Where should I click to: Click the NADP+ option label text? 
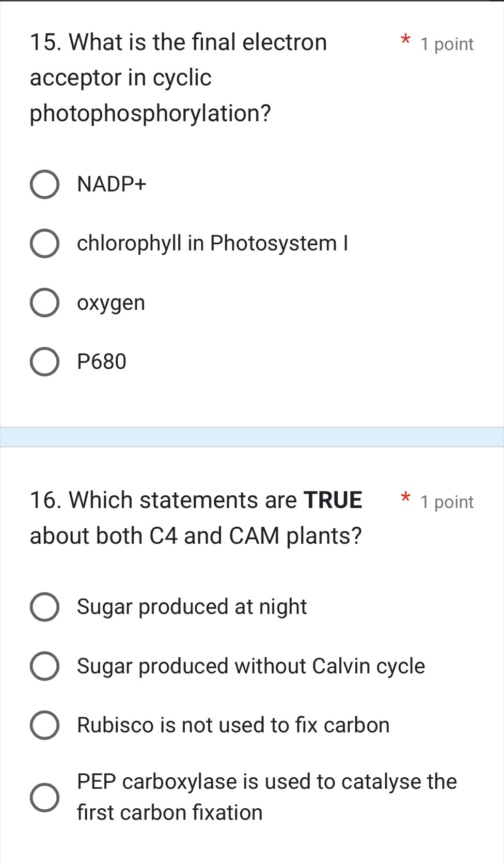point(112,184)
